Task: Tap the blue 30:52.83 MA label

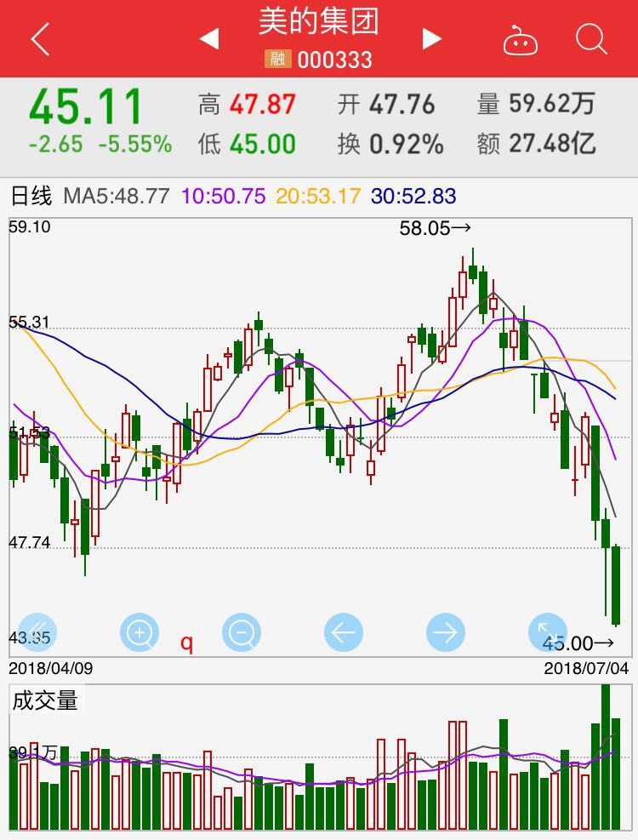Action: [413, 196]
